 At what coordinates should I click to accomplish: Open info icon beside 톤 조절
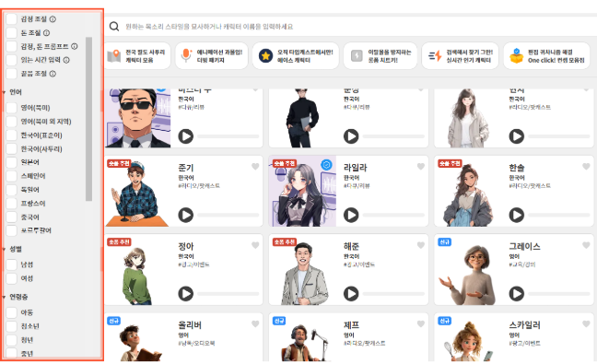pyautogui.click(x=46, y=33)
